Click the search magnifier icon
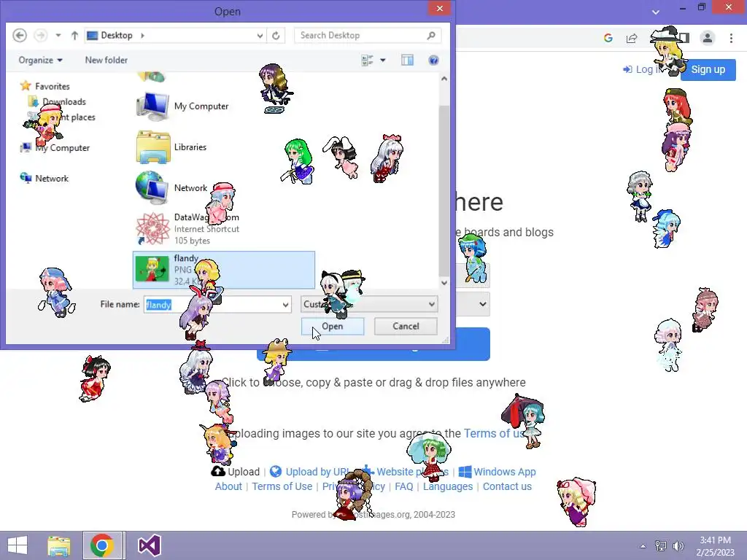The height and width of the screenshot is (560, 747). point(431,35)
